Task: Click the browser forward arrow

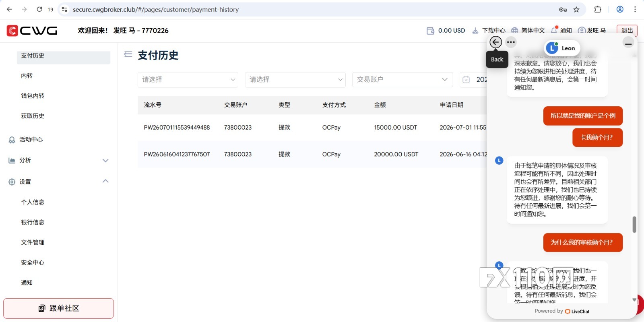Action: 24,9
